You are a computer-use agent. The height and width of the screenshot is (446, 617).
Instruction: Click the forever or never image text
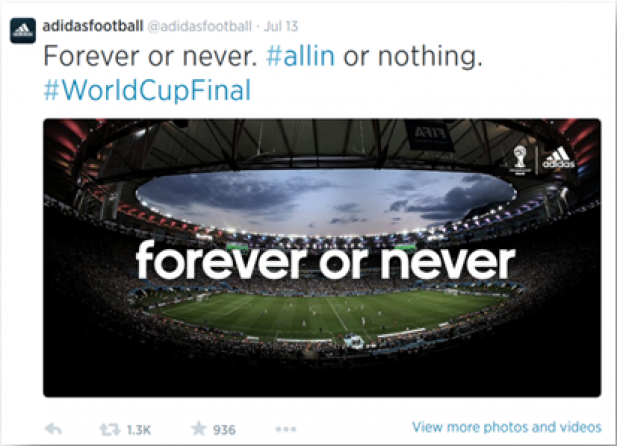[x=325, y=260]
